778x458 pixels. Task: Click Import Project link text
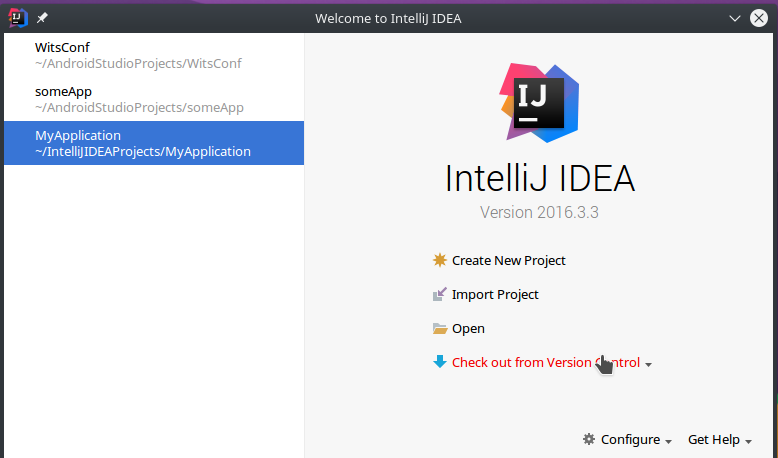tap(495, 295)
